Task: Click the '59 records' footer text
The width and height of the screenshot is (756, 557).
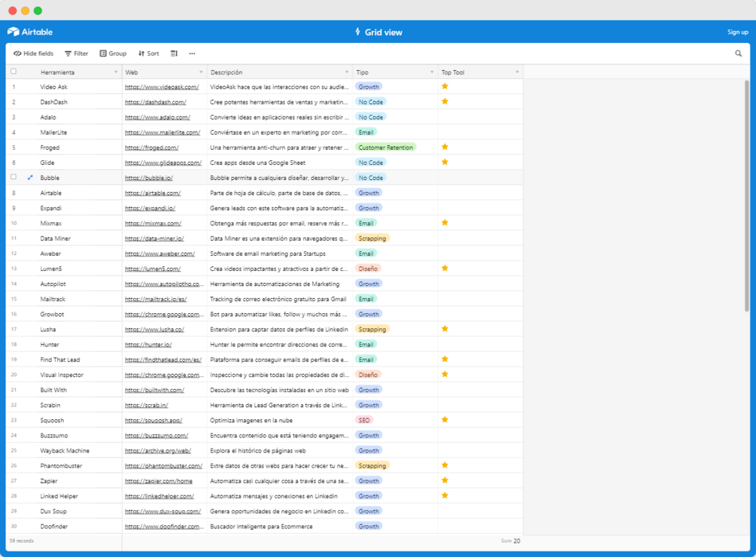Action: 22,541
